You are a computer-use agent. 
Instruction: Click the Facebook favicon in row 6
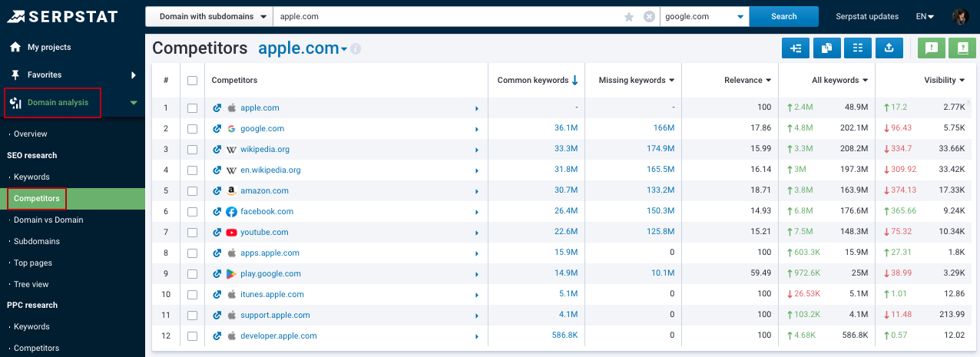pyautogui.click(x=231, y=212)
